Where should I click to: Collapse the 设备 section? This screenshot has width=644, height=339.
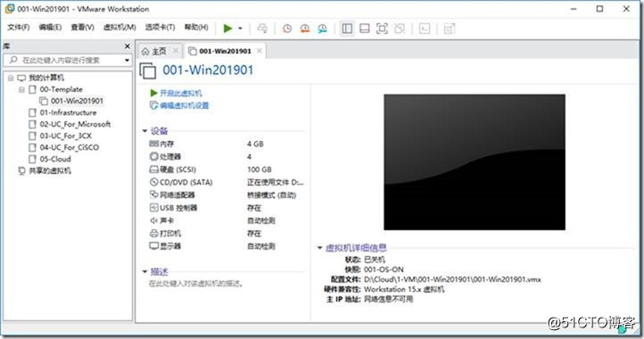(x=144, y=131)
